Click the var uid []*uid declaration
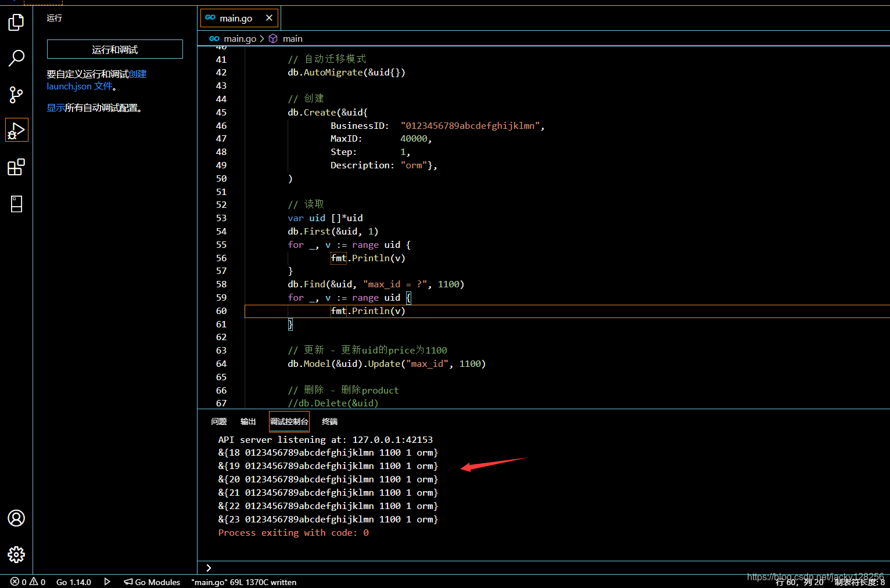The width and height of the screenshot is (890, 588). point(325,218)
